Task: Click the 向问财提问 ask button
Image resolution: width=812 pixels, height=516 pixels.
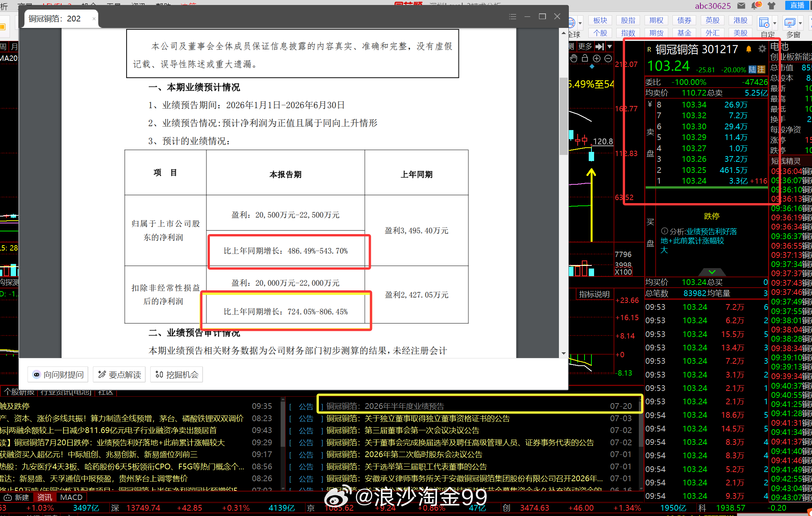Action: pyautogui.click(x=58, y=374)
